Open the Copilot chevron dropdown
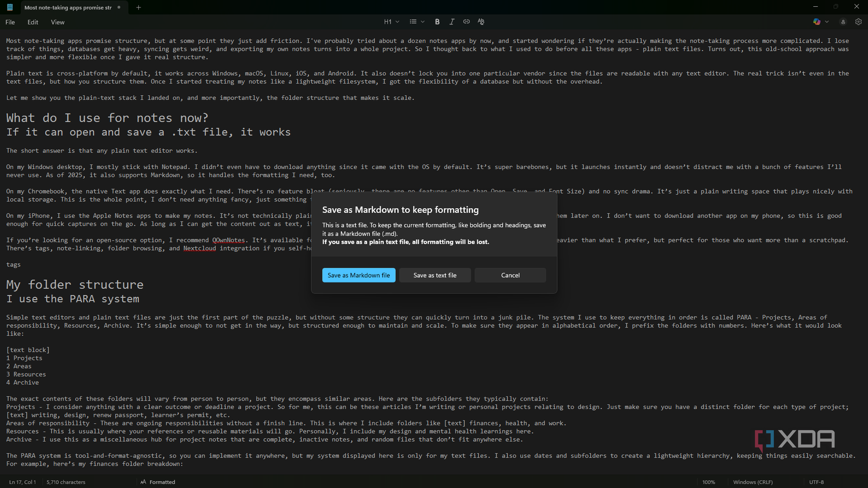 [x=827, y=22]
